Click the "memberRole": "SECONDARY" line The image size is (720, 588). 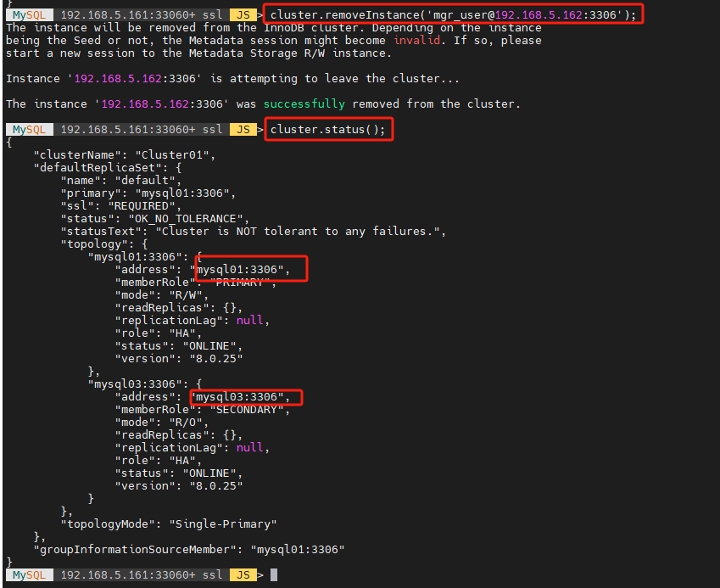click(x=203, y=409)
